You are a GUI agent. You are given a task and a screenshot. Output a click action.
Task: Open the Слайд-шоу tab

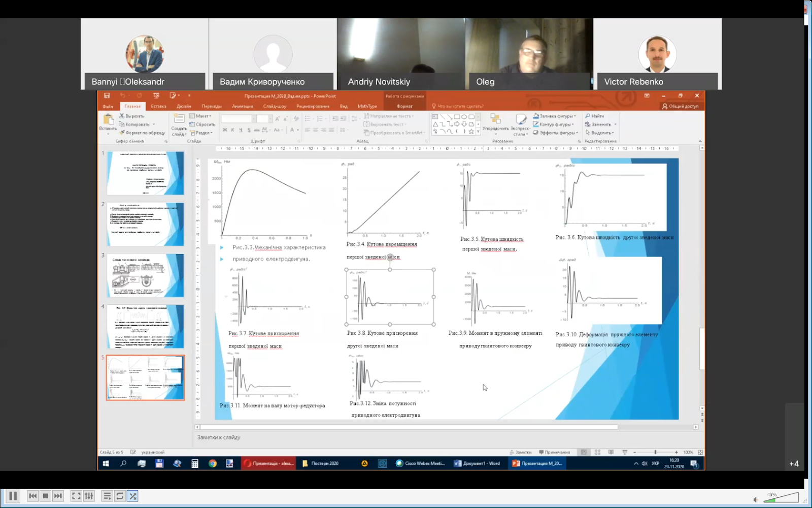tap(275, 106)
